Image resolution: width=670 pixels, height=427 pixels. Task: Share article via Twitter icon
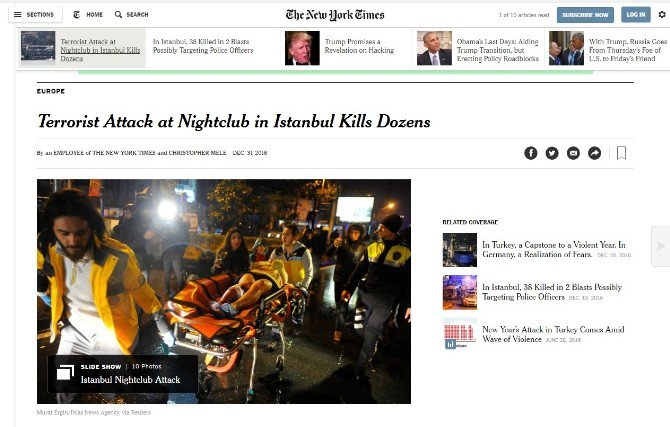tap(552, 153)
